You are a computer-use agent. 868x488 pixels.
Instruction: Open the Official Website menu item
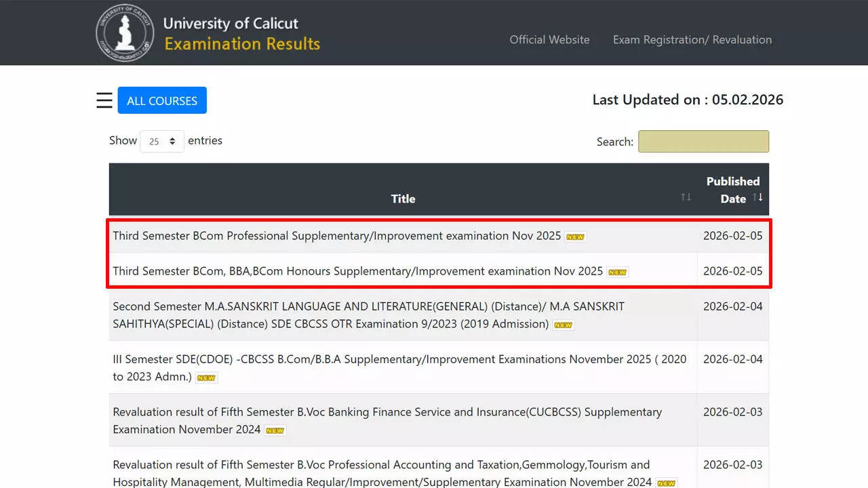pyautogui.click(x=549, y=40)
